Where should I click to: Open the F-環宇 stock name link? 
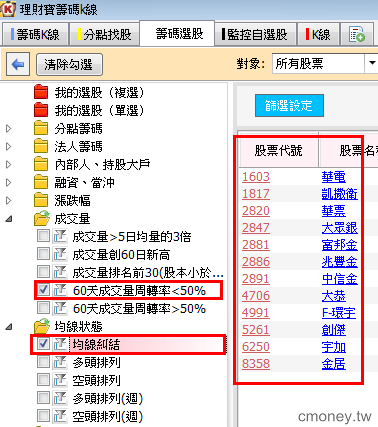(339, 313)
